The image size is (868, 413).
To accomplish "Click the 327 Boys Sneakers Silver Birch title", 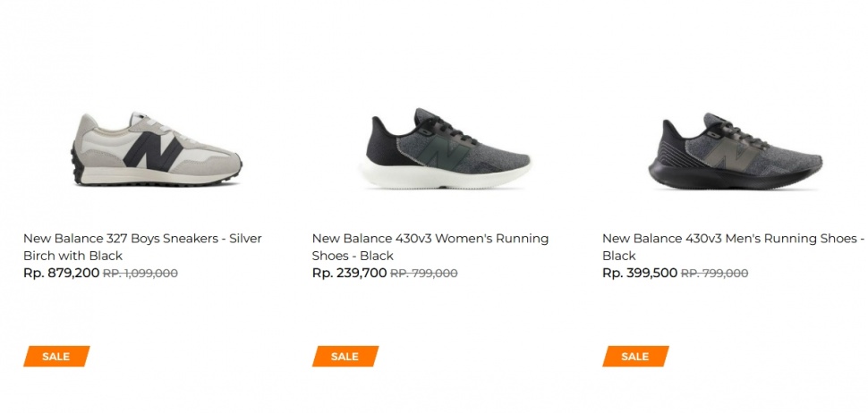I will 141,247.
